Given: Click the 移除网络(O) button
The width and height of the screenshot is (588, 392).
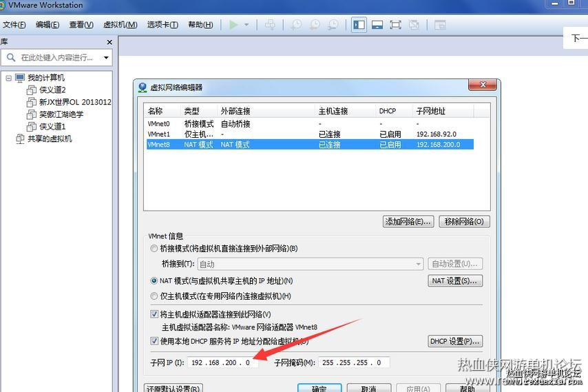Looking at the screenshot, I should [464, 222].
